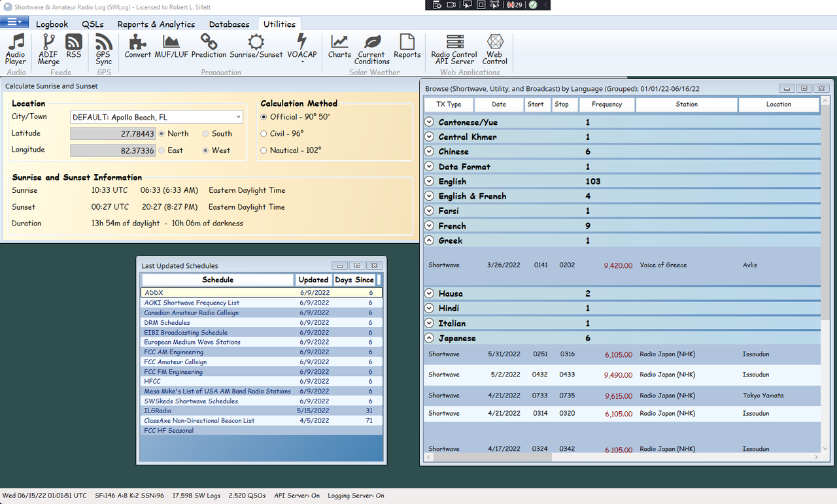This screenshot has width=837, height=504.
Task: Expand the French language group
Action: (x=429, y=226)
